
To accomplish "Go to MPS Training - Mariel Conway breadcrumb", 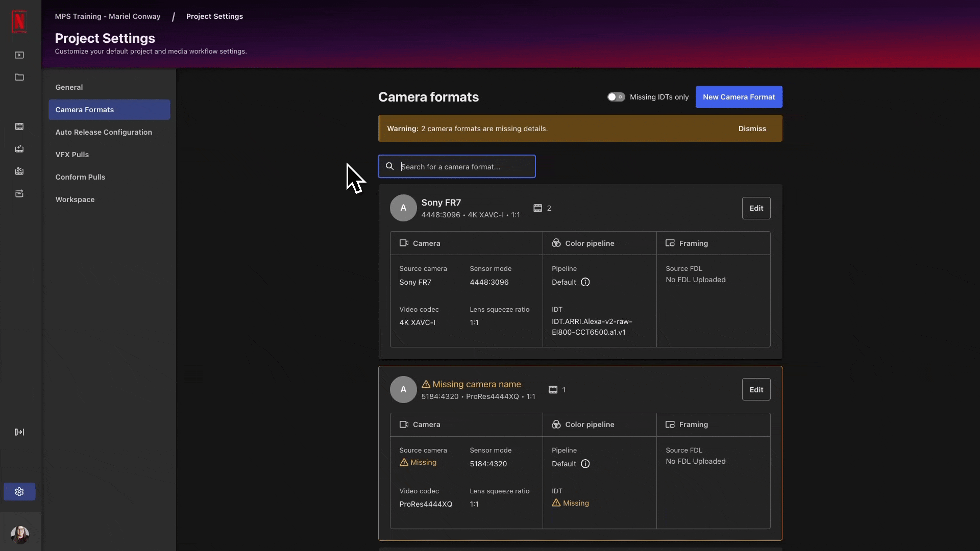I will [108, 16].
